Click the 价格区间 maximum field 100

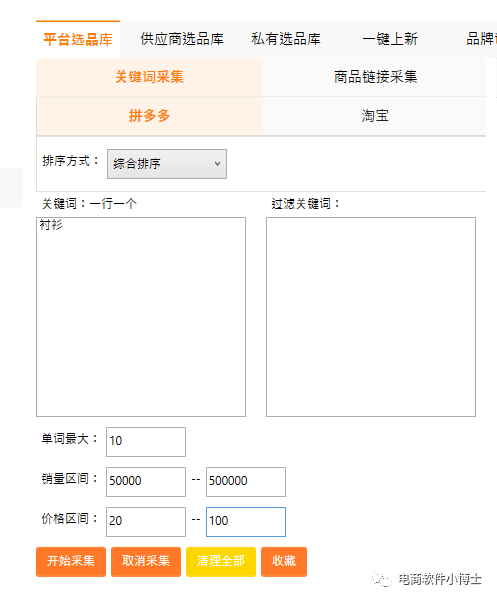(x=246, y=522)
